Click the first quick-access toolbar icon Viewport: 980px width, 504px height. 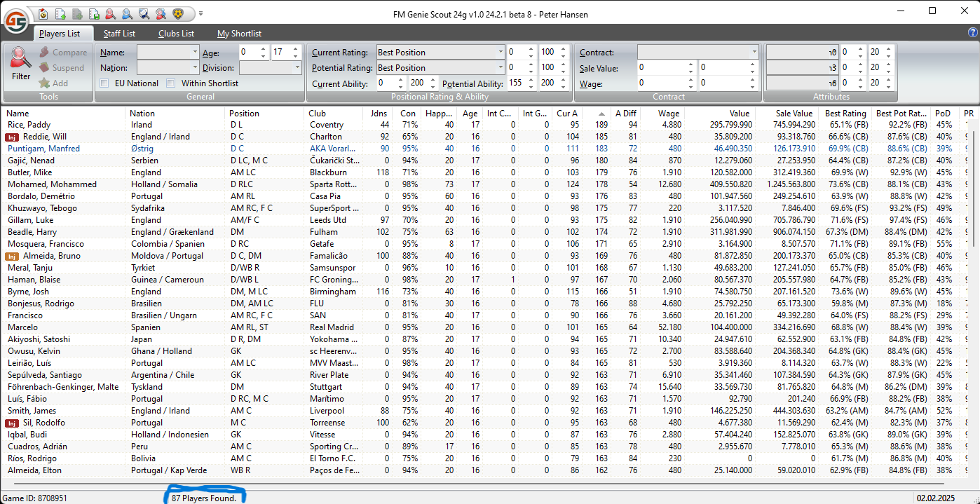coord(43,13)
